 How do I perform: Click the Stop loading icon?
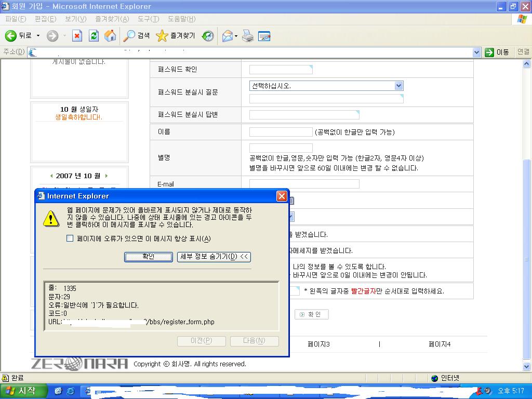point(77,36)
